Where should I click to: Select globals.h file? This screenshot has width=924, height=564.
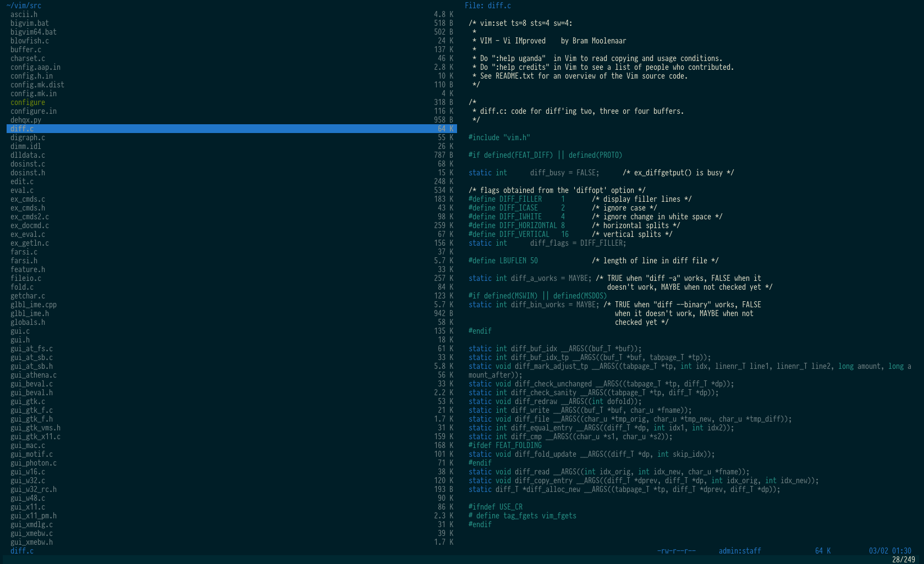coord(232,322)
